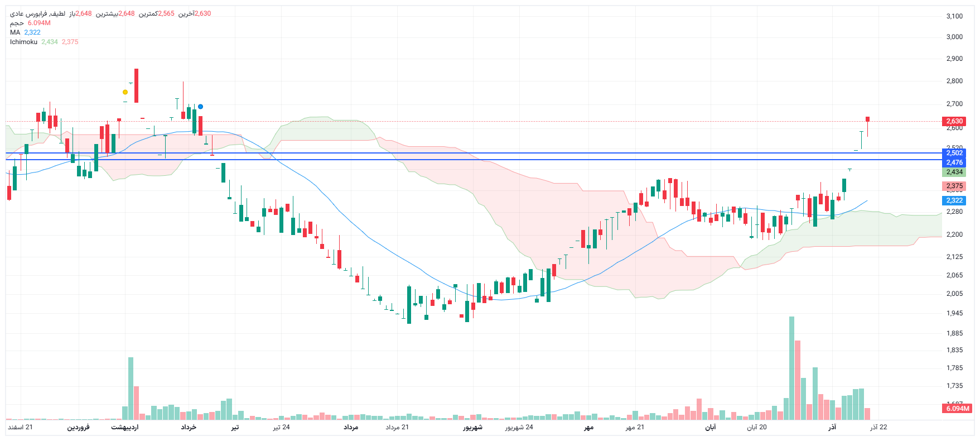The height and width of the screenshot is (441, 980).
Task: Select the حجم volume legend label
Action: [x=17, y=23]
